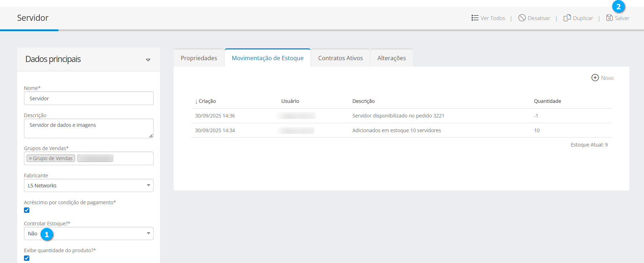Open the Controlar Estoque dropdown
The height and width of the screenshot is (263, 644).
click(88, 234)
